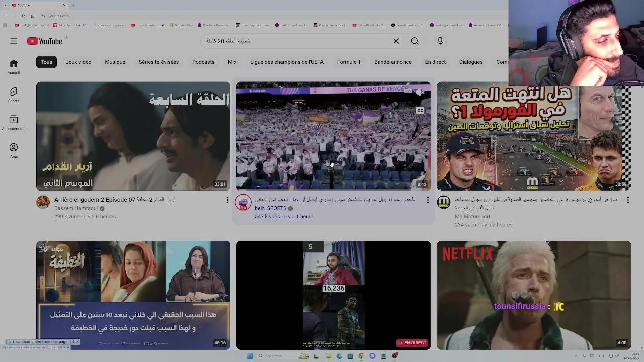Open the EN DIRECT live stream thumbnail
This screenshot has width=644, height=362.
click(334, 295)
